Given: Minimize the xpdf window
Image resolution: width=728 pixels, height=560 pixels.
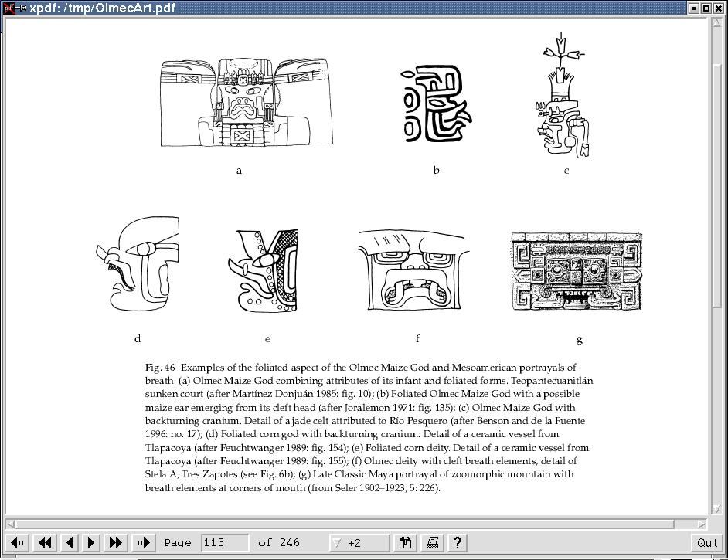Looking at the screenshot, I should (x=694, y=8).
